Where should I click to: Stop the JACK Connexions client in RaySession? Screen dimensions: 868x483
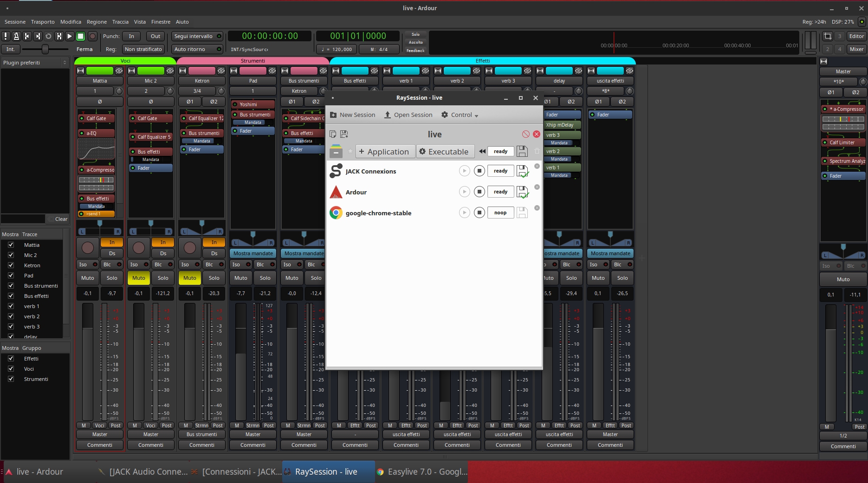pyautogui.click(x=479, y=171)
